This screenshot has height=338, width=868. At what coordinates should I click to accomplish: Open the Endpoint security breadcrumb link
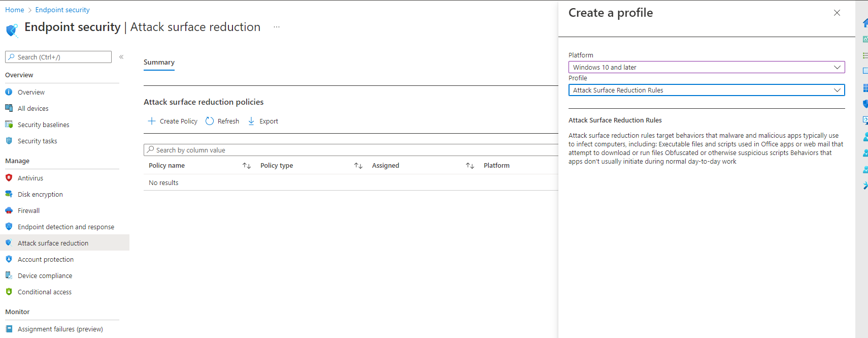click(62, 10)
